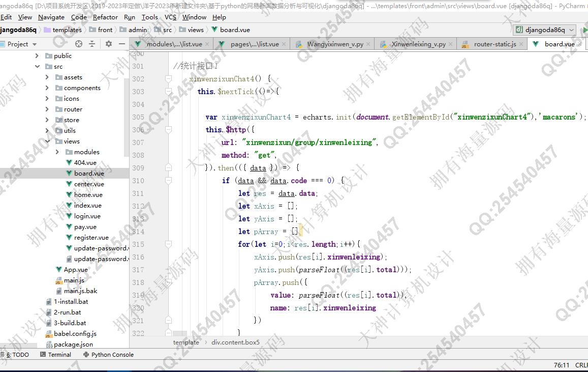
Task: Click board.vue in the navigation breadcrumb
Action: (x=235, y=30)
